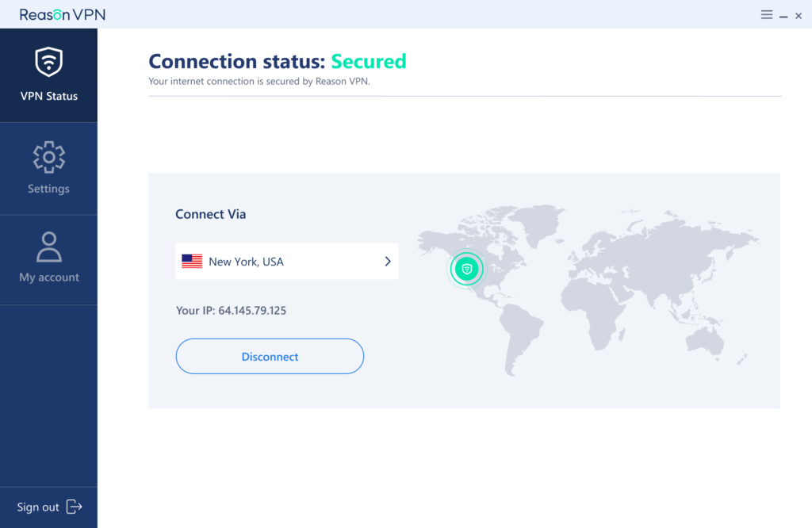Navigate to the My account section
The width and height of the screenshot is (812, 528).
[x=48, y=260]
